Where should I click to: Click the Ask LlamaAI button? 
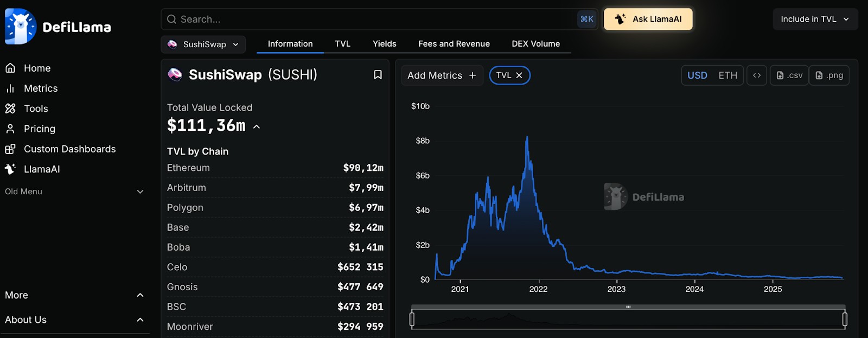pyautogui.click(x=648, y=19)
